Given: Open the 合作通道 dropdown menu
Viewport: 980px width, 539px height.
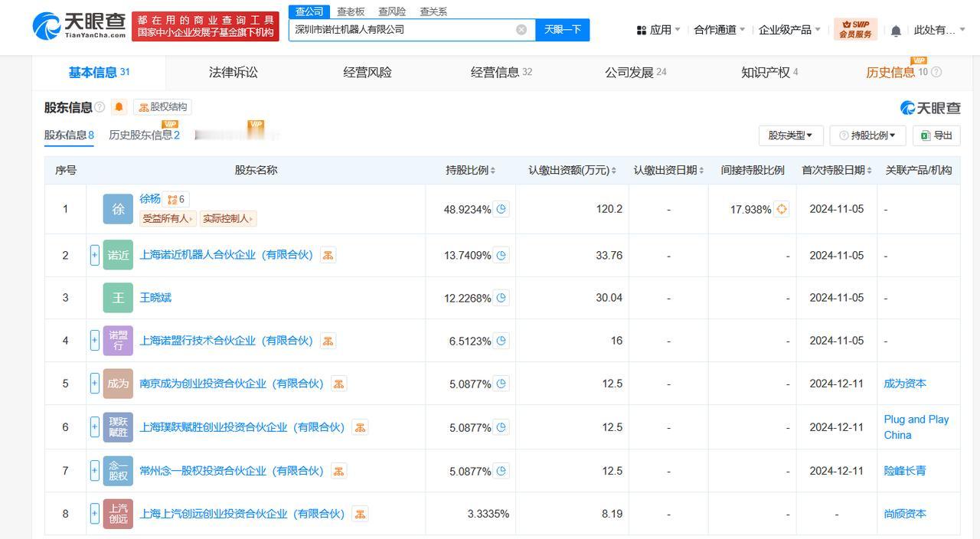Looking at the screenshot, I should (720, 30).
